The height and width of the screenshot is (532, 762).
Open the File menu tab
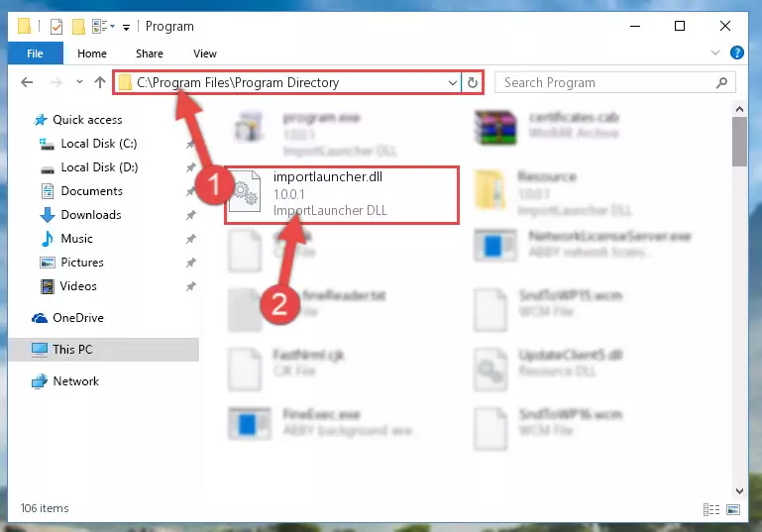coord(35,53)
